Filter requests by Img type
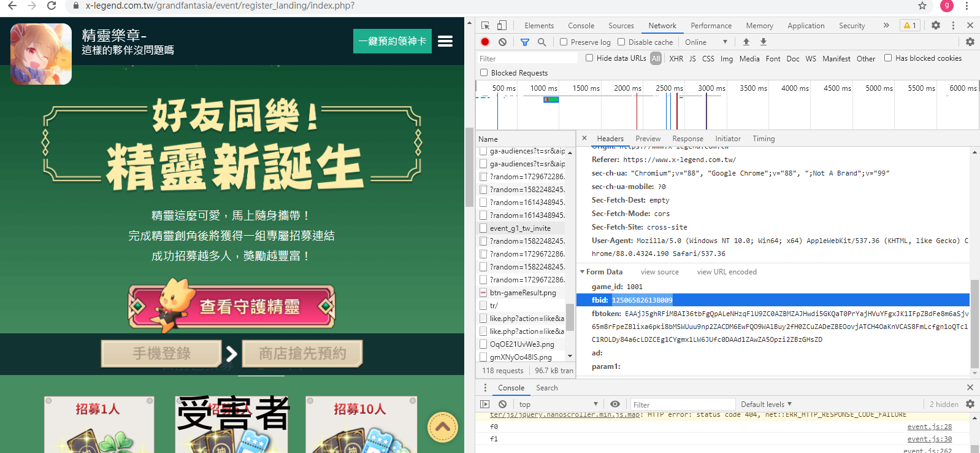The width and height of the screenshot is (980, 453). click(x=727, y=58)
